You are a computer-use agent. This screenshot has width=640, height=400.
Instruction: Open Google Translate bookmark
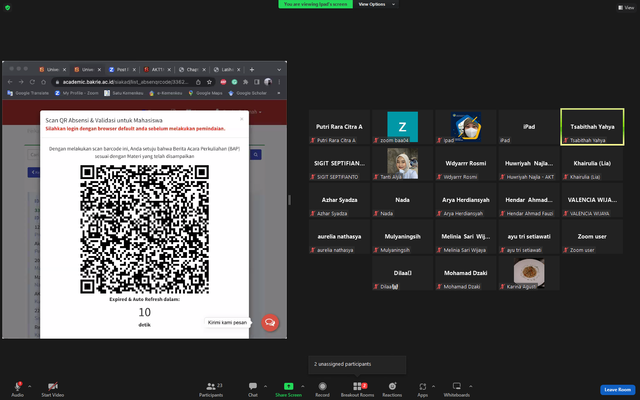click(x=28, y=93)
